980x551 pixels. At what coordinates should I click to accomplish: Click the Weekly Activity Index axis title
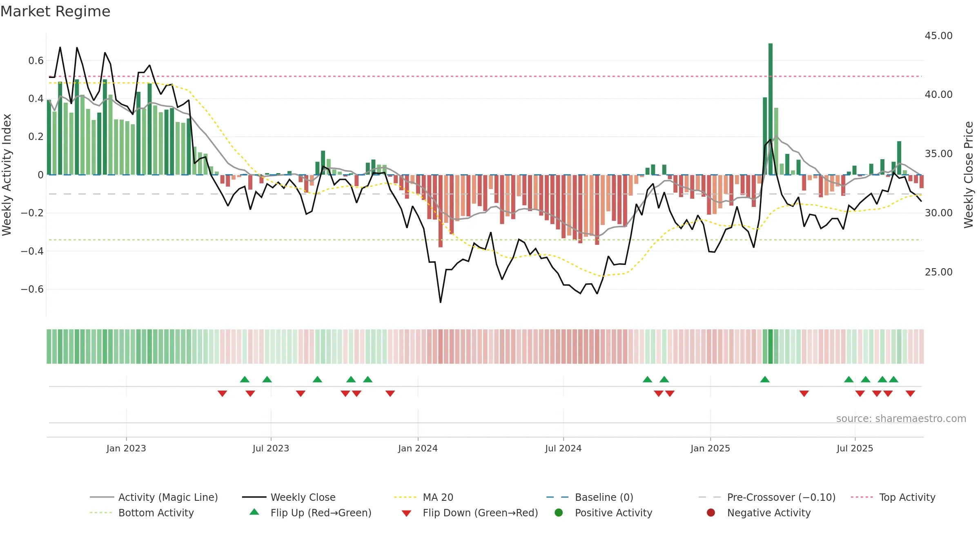point(7,175)
